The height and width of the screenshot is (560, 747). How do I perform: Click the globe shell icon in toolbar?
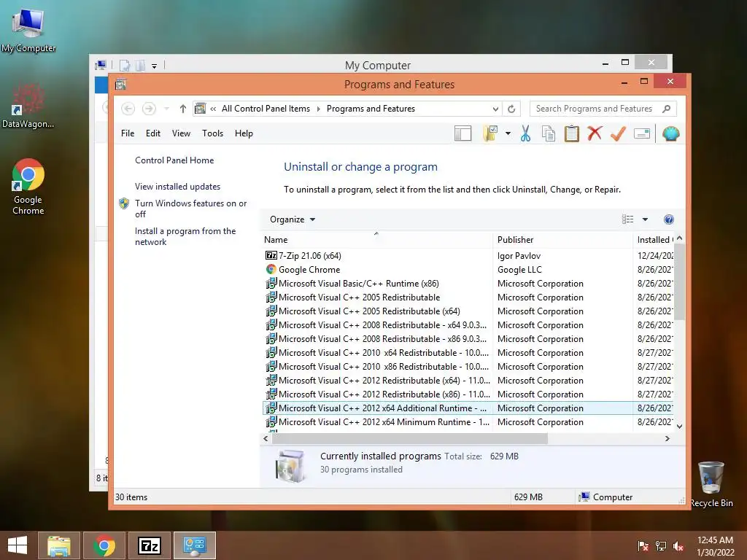coord(670,134)
